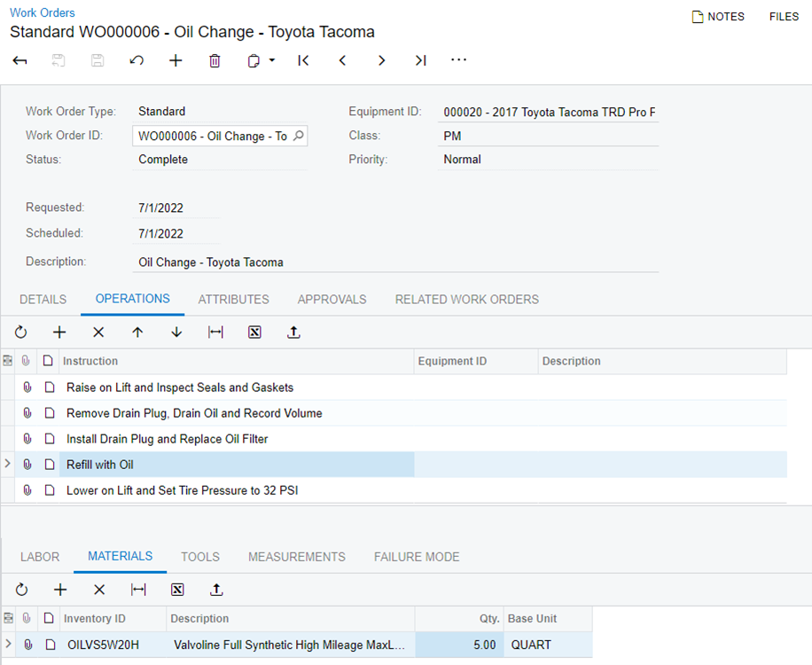Screen dimensions: 812x665
Task: Click the 5.00 quantity cell
Action: [x=459, y=645]
